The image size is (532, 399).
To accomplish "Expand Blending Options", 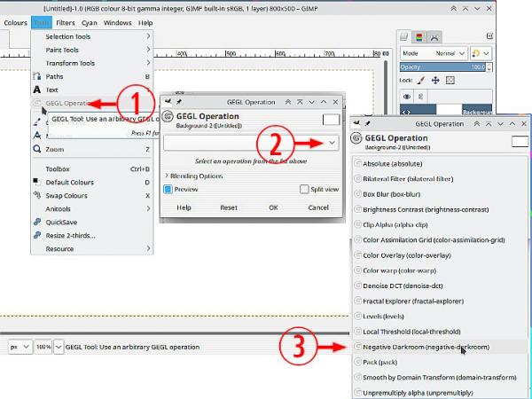I will pyautogui.click(x=193, y=176).
